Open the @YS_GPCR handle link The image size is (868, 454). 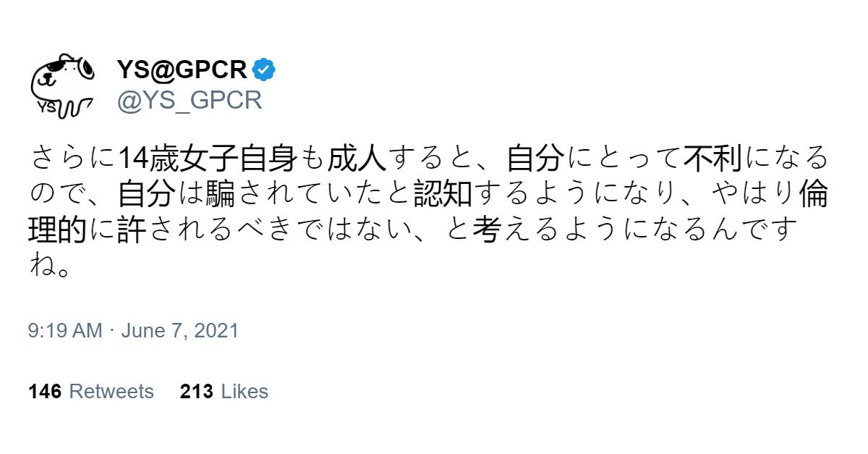pyautogui.click(x=189, y=100)
